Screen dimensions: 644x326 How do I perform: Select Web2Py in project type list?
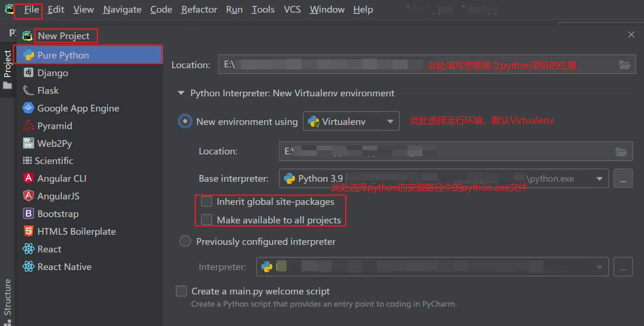89,143
